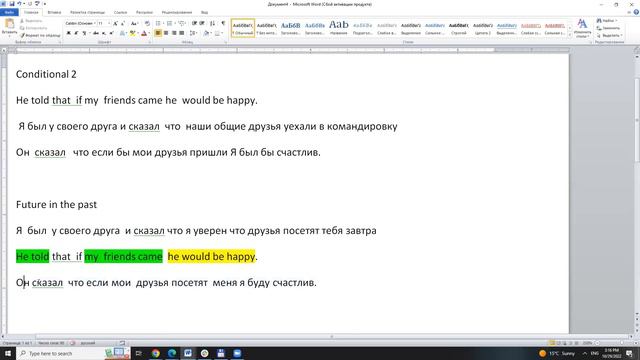The image size is (640, 360).
Task: Toggle Italic formatting
Action: tap(76, 33)
